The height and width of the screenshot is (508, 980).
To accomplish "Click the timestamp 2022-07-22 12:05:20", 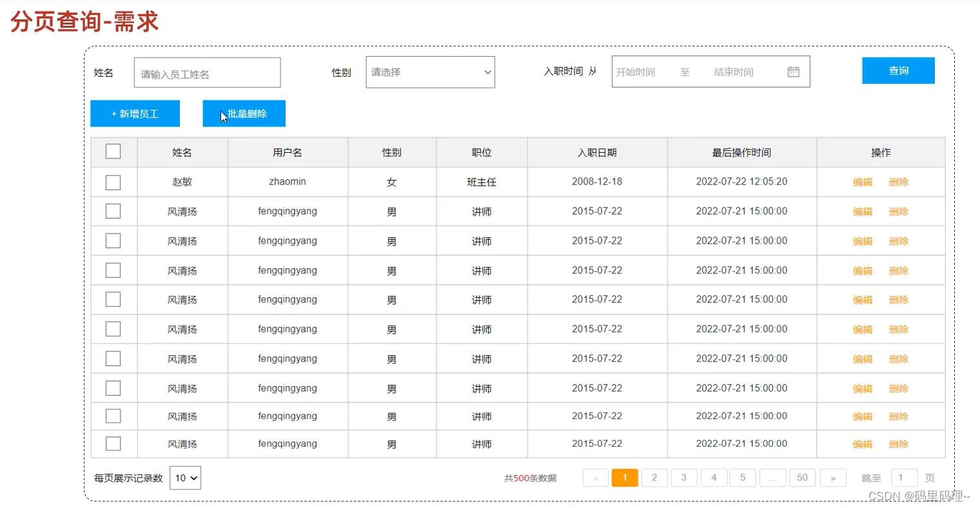I will tap(741, 182).
